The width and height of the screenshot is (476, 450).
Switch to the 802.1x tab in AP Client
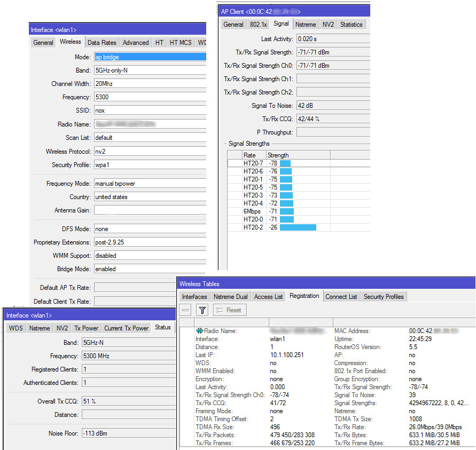(x=259, y=24)
